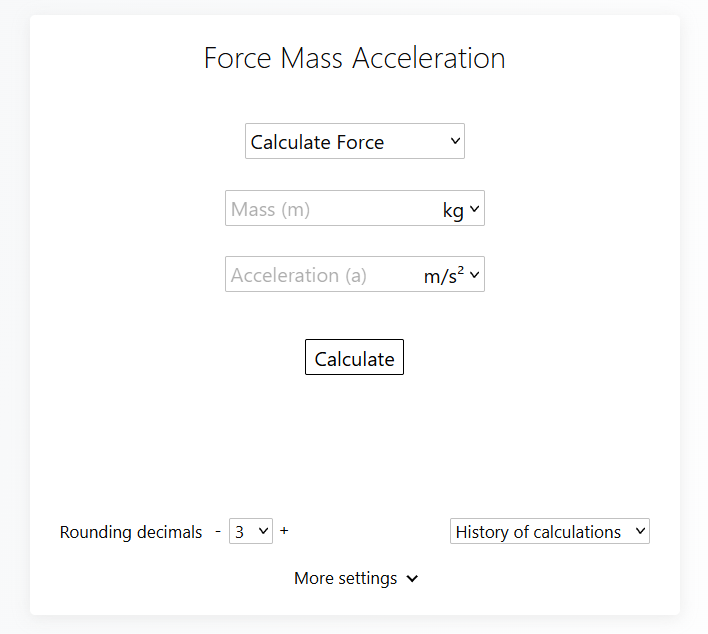Focus the Acceleration (a) input field

[x=322, y=275]
